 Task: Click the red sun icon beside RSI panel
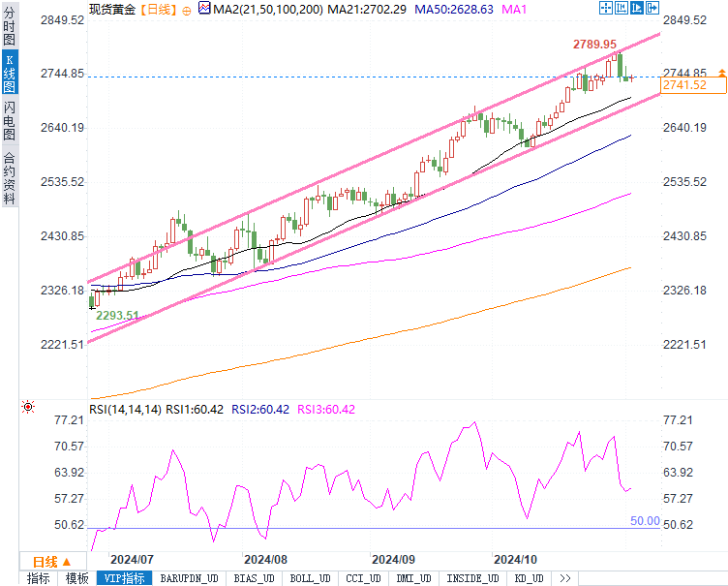[29, 408]
